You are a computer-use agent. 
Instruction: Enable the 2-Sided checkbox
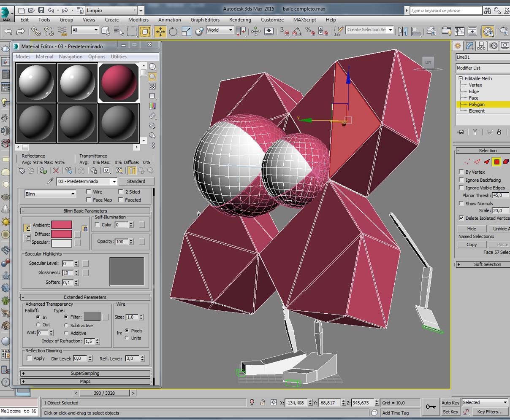pyautogui.click(x=121, y=192)
